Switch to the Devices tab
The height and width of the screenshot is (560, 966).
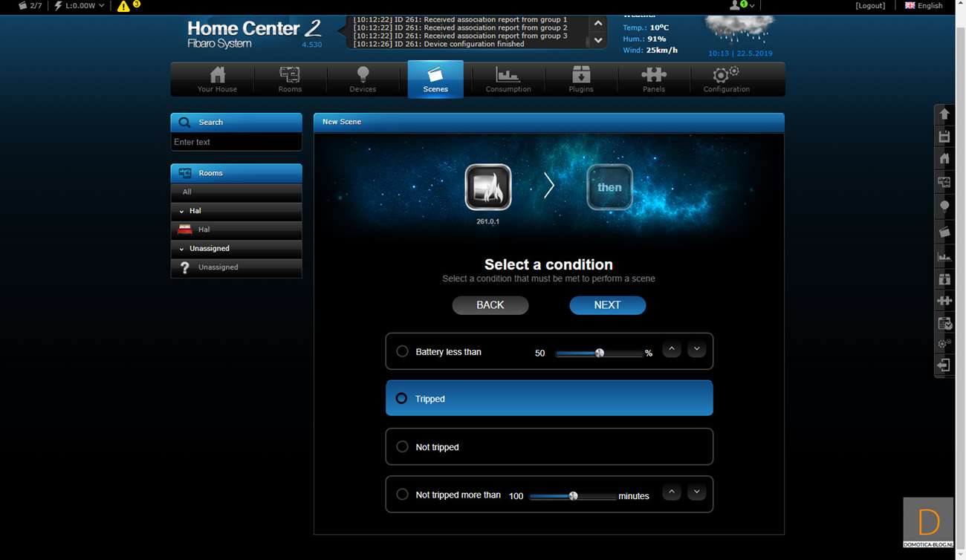(363, 79)
